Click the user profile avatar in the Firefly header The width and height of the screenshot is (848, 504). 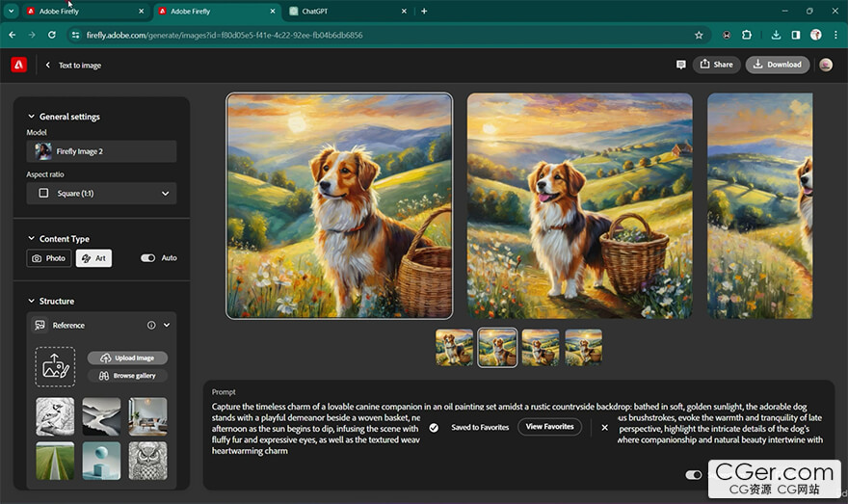pos(826,65)
